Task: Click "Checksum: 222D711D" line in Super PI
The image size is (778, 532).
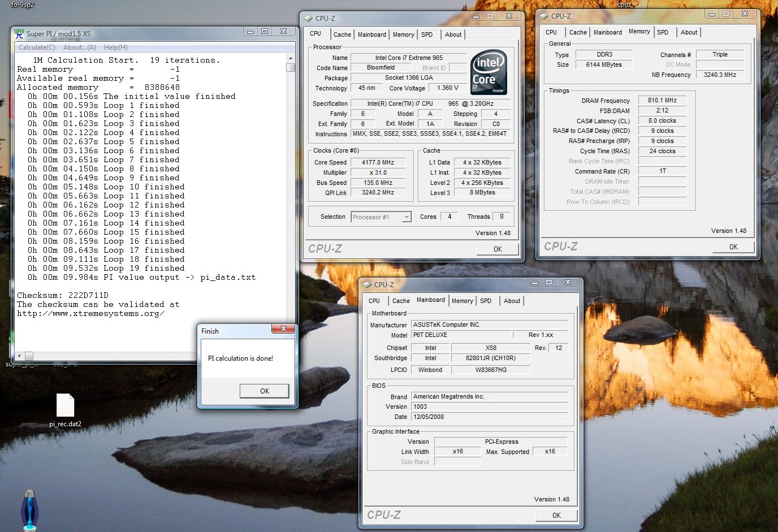Action: point(63,295)
